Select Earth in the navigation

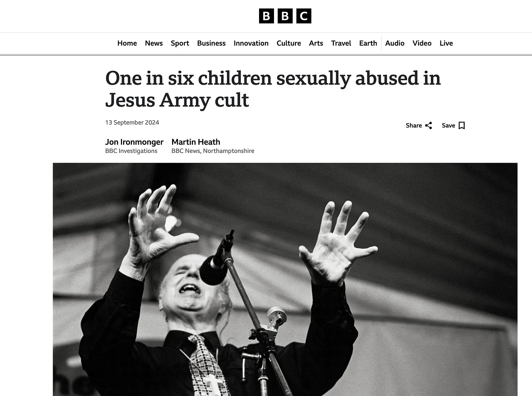[x=368, y=43]
